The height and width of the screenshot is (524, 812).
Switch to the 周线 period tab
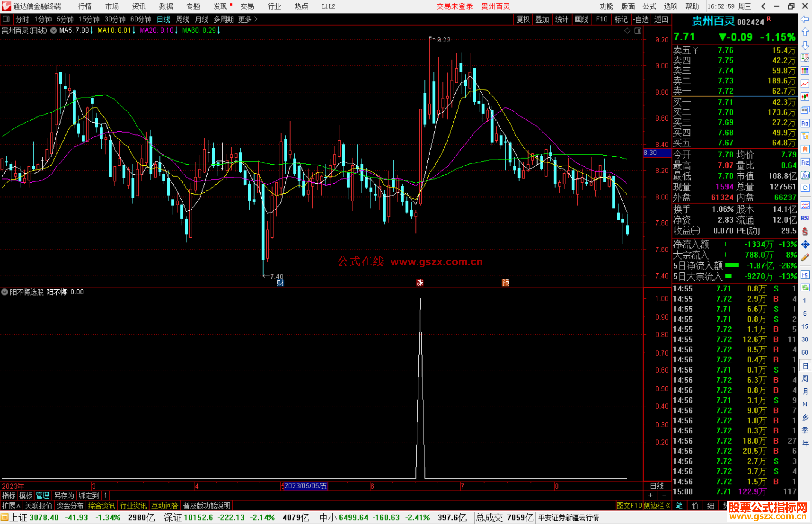(183, 19)
